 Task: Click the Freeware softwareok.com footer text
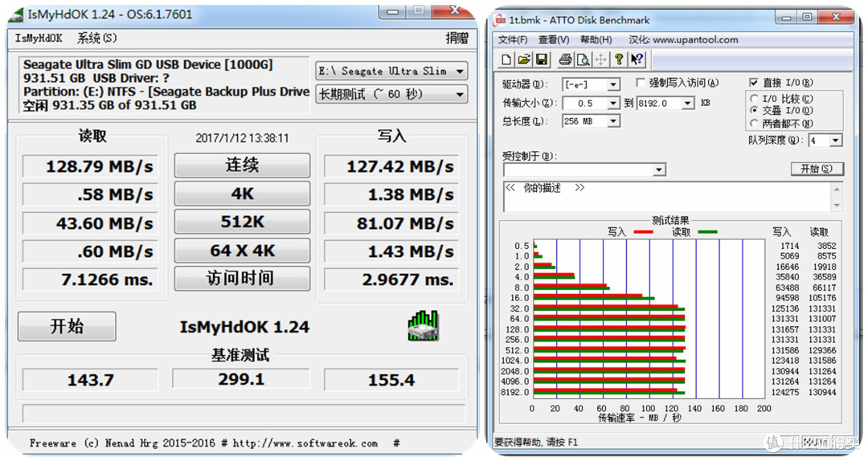point(215,443)
